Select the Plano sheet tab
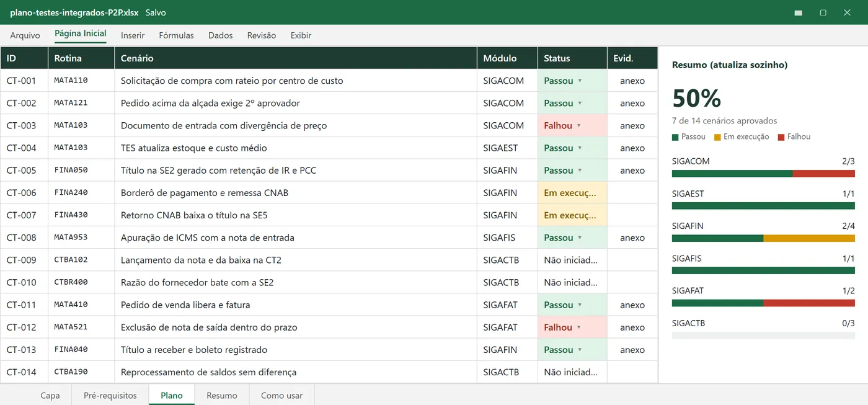This screenshot has height=405, width=868. [x=172, y=395]
